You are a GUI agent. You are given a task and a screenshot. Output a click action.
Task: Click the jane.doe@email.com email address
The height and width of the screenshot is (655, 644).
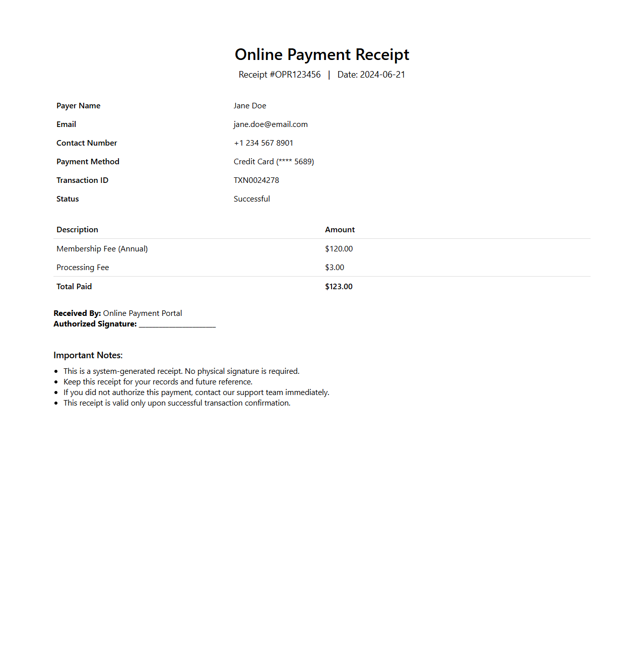click(x=271, y=124)
